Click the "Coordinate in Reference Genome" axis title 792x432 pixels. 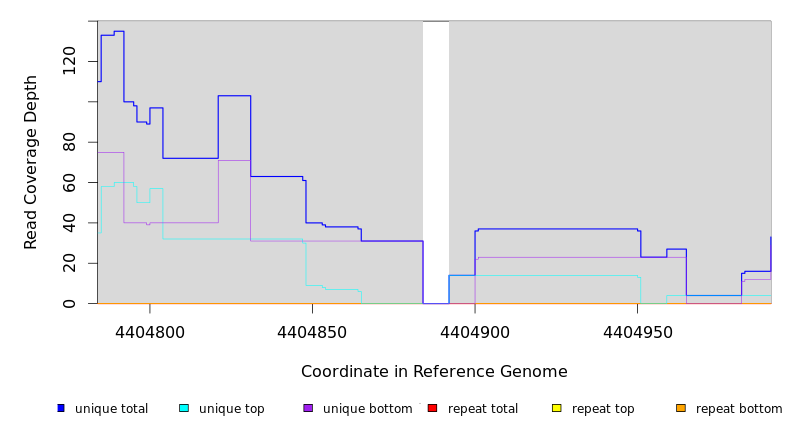434,372
